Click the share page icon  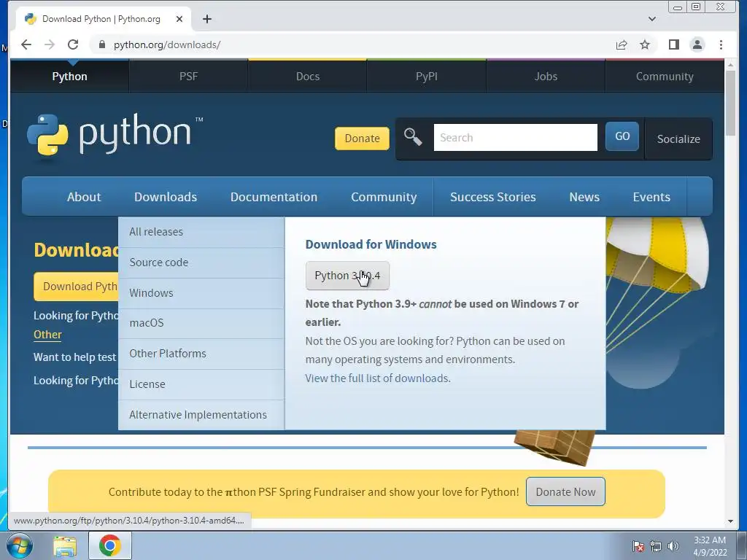pos(622,44)
